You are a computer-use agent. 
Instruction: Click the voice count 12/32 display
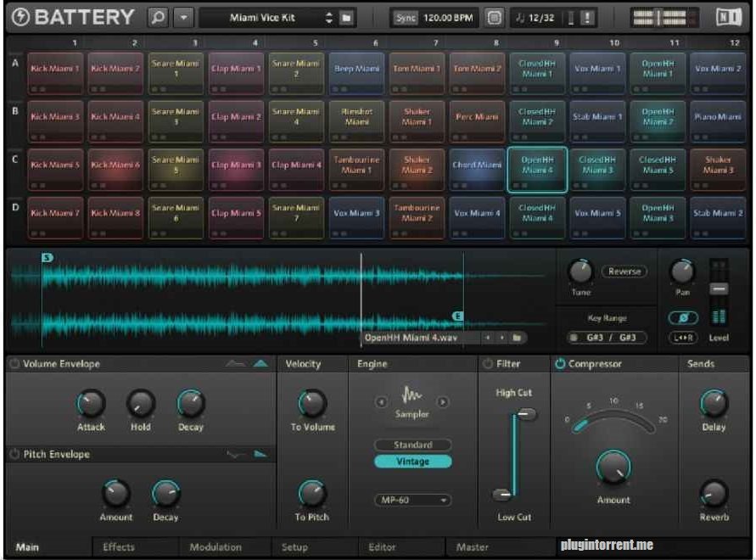(x=535, y=18)
